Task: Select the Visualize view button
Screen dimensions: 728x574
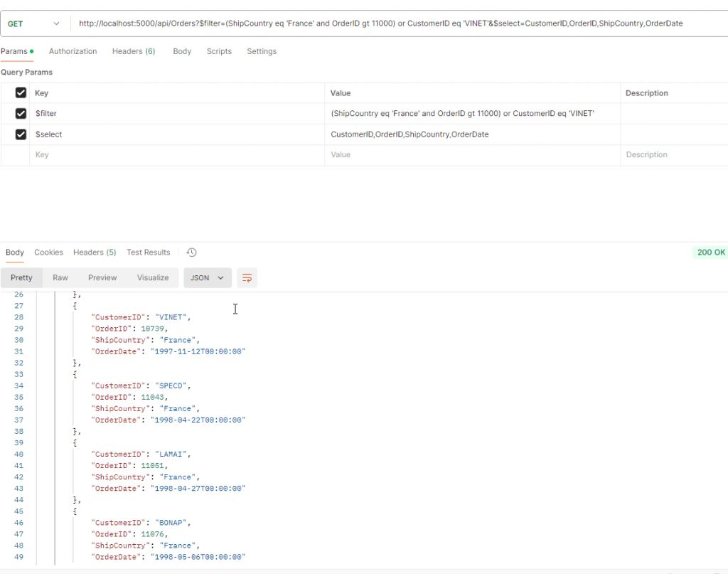Action: 153,278
